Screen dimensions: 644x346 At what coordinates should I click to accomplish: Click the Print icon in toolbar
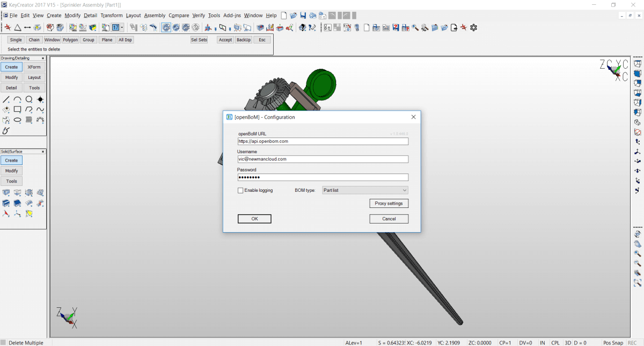(x=313, y=16)
